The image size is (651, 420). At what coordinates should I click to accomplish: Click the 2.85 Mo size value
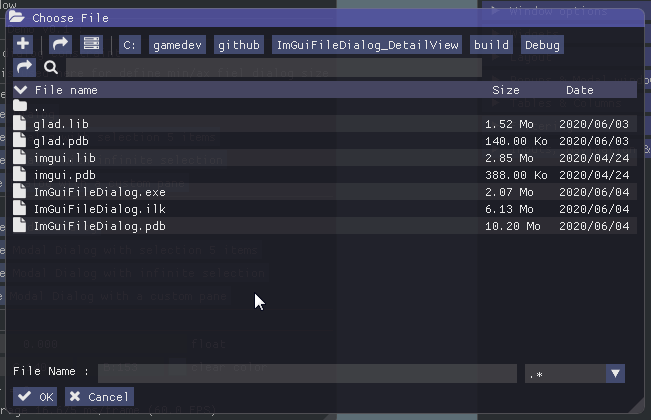(509, 158)
